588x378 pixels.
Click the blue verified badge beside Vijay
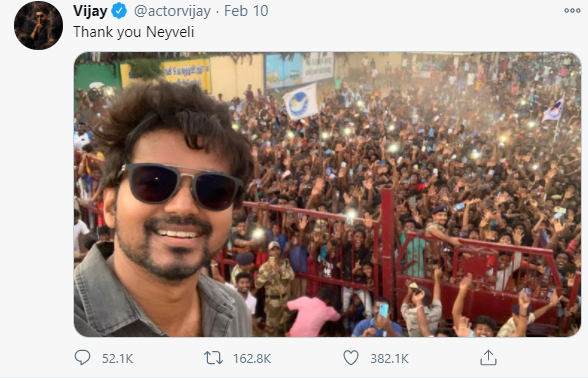point(120,11)
